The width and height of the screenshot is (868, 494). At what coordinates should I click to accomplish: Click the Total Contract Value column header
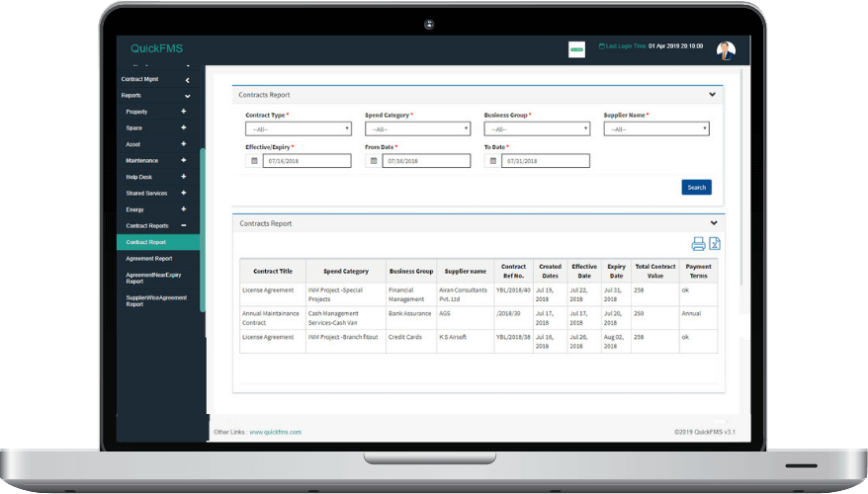click(655, 271)
